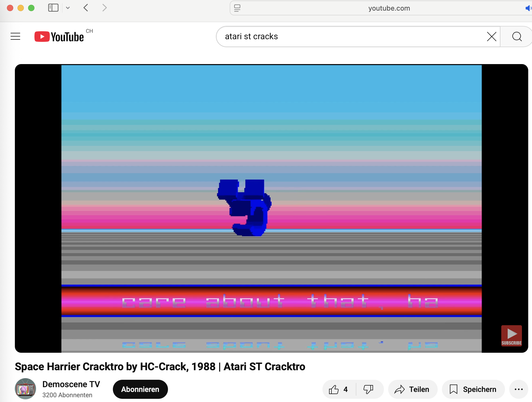Clear search text with the X icon
532x402 pixels.
point(491,37)
